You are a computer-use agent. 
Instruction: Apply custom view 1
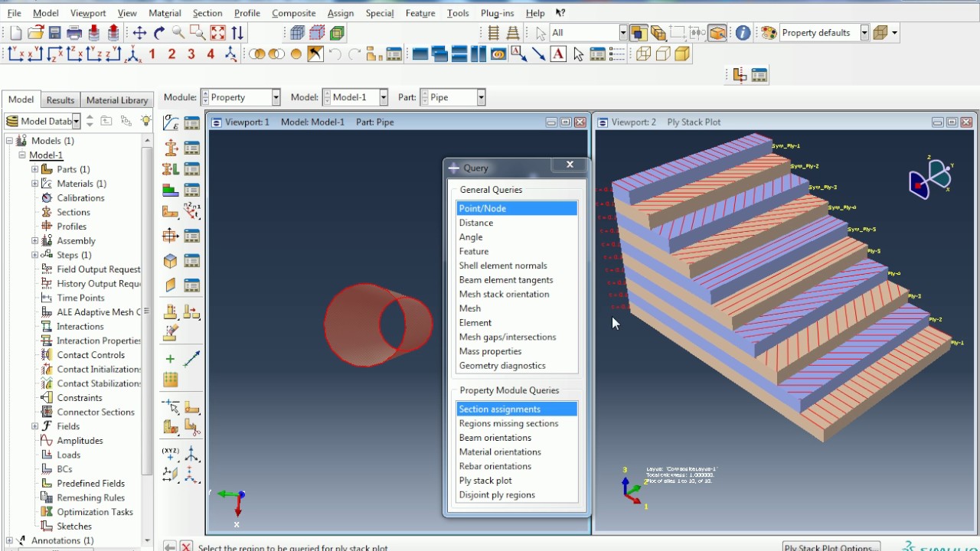coord(152,54)
